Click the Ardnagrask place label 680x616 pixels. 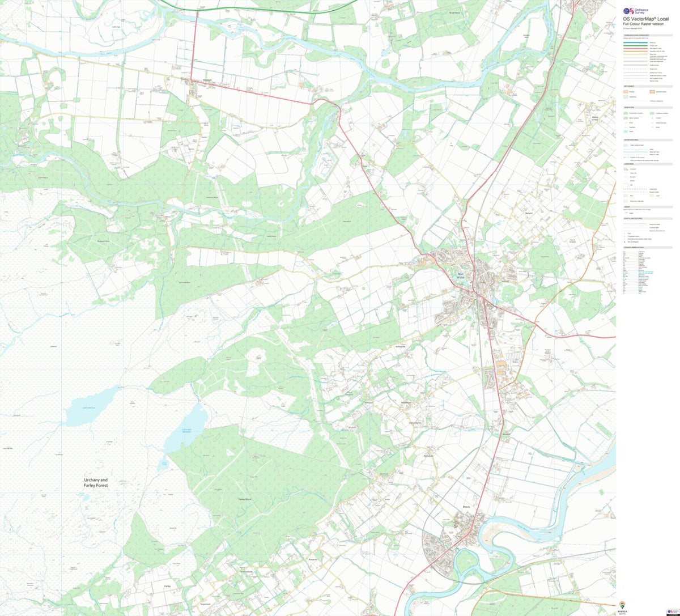[401, 347]
